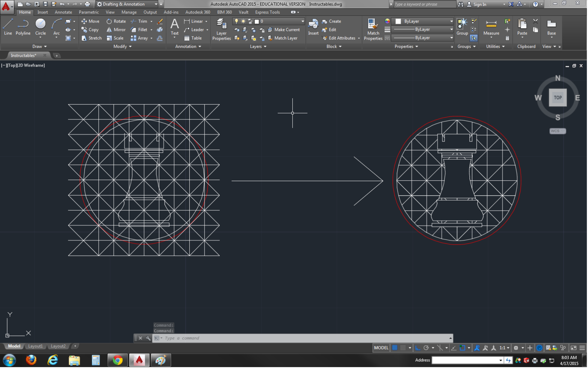
Task: Click the Array tool icon
Action: 133,38
